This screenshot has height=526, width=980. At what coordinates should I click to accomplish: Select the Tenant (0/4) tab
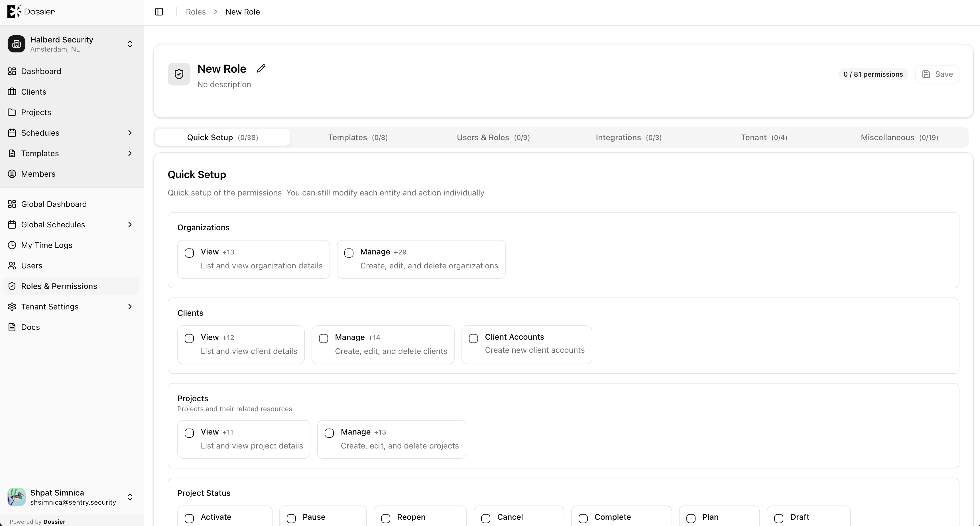pyautogui.click(x=764, y=137)
